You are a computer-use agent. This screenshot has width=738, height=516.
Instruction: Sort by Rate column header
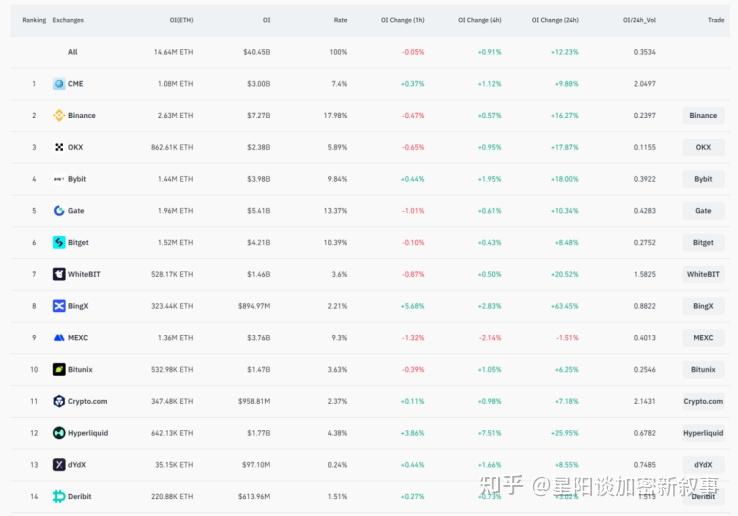[340, 20]
